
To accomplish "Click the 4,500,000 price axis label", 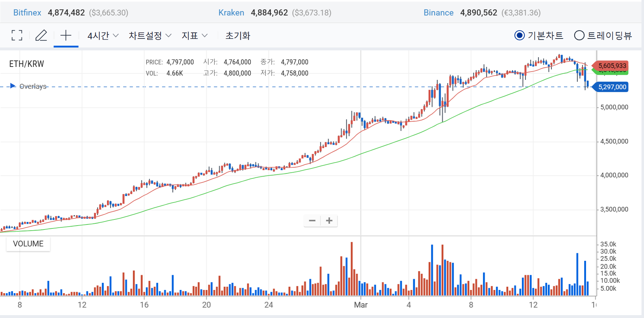I will click(x=614, y=141).
